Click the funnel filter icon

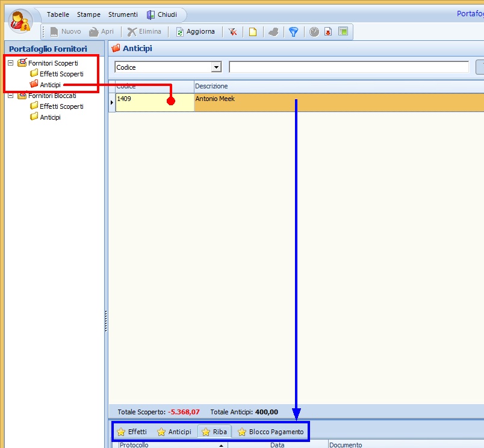click(293, 32)
